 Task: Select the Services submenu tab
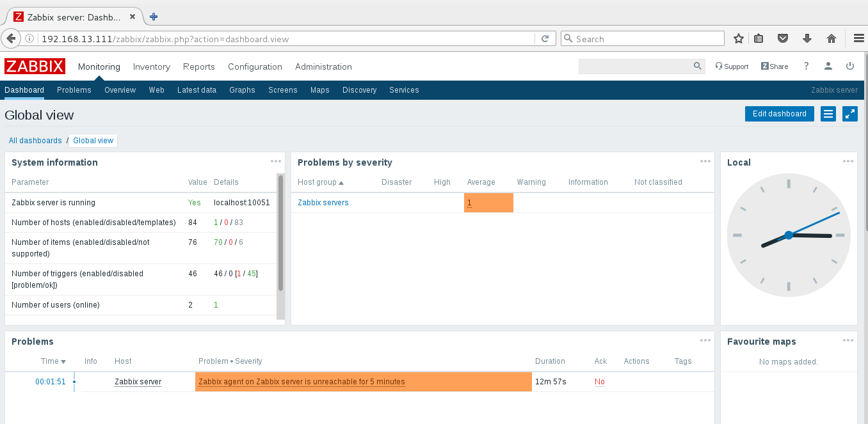click(404, 90)
